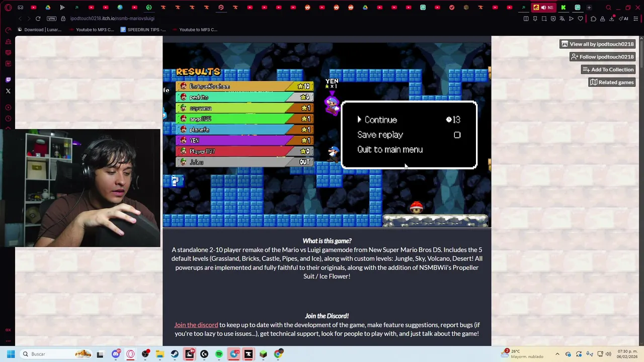Click EnriqueAbraham row in results
Screen dimensions: 644x362
click(245, 86)
